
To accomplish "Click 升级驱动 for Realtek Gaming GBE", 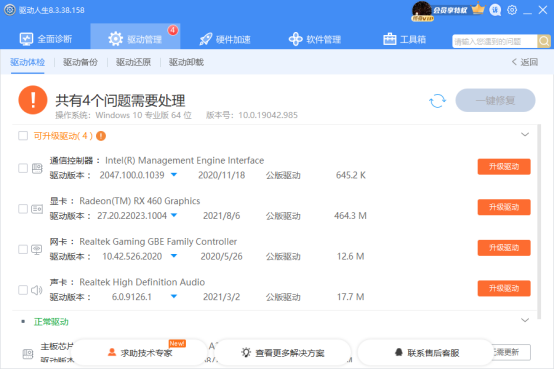I will tap(504, 248).
